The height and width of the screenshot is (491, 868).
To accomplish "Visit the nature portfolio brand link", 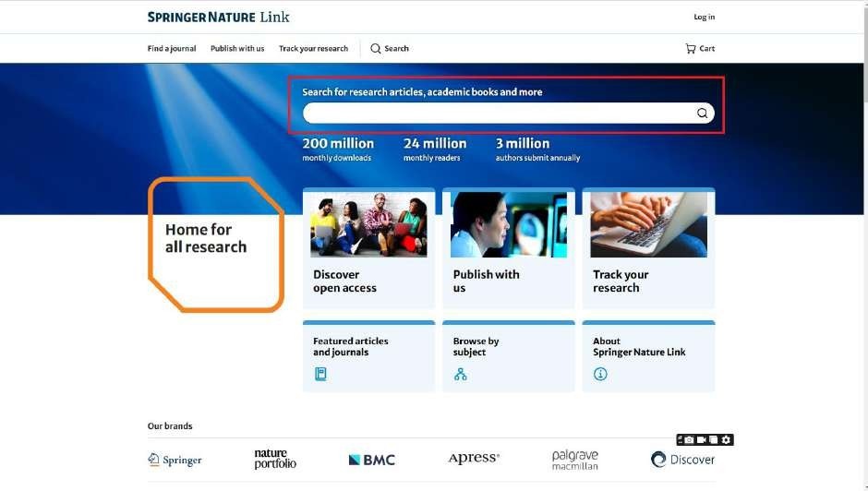I will pos(275,460).
